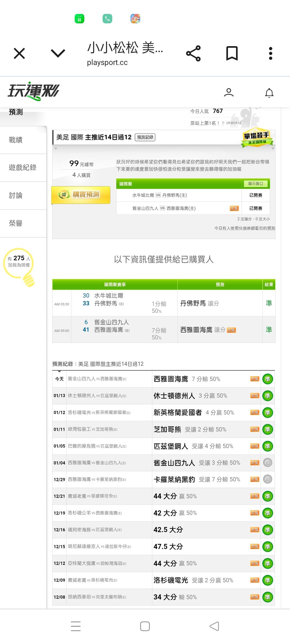Open 費城老鷹 vs 華盛頓司令 record
Image resolution: width=290 pixels, height=644 pixels.
[x=93, y=496]
